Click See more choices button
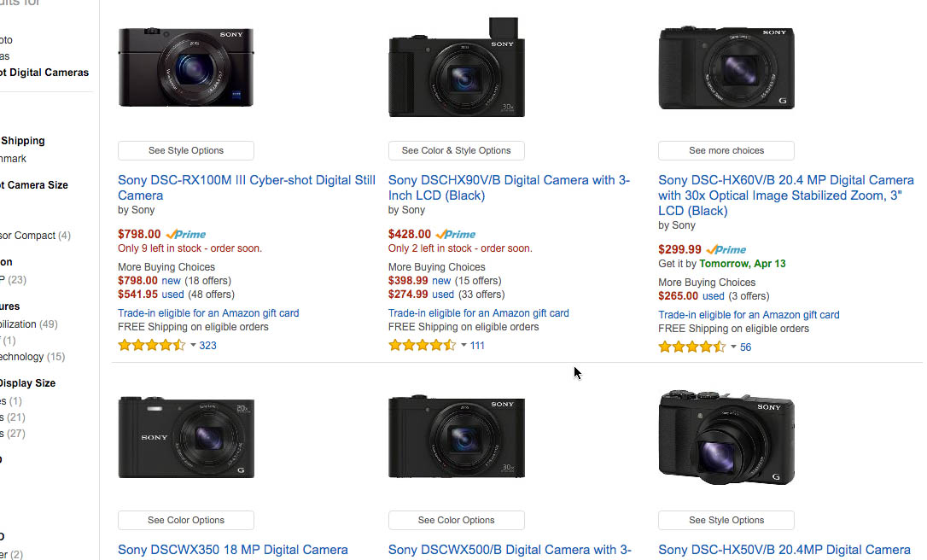The image size is (927, 560). pyautogui.click(x=726, y=150)
